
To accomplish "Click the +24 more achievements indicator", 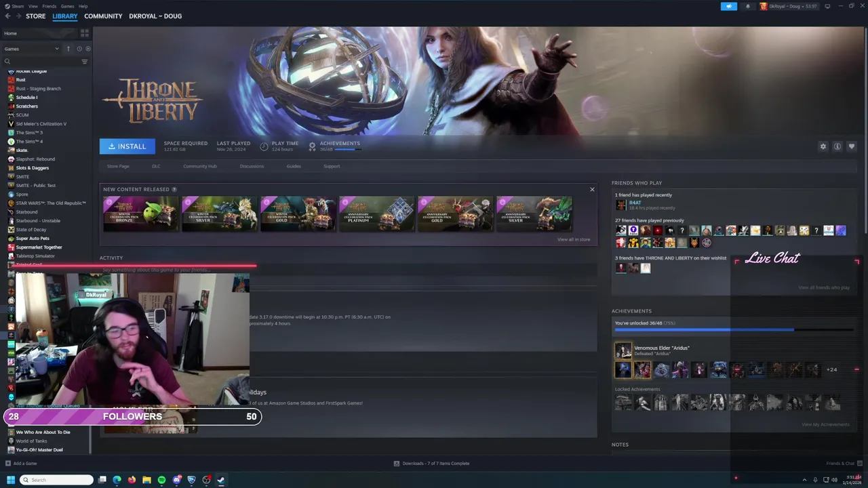I will (x=831, y=369).
